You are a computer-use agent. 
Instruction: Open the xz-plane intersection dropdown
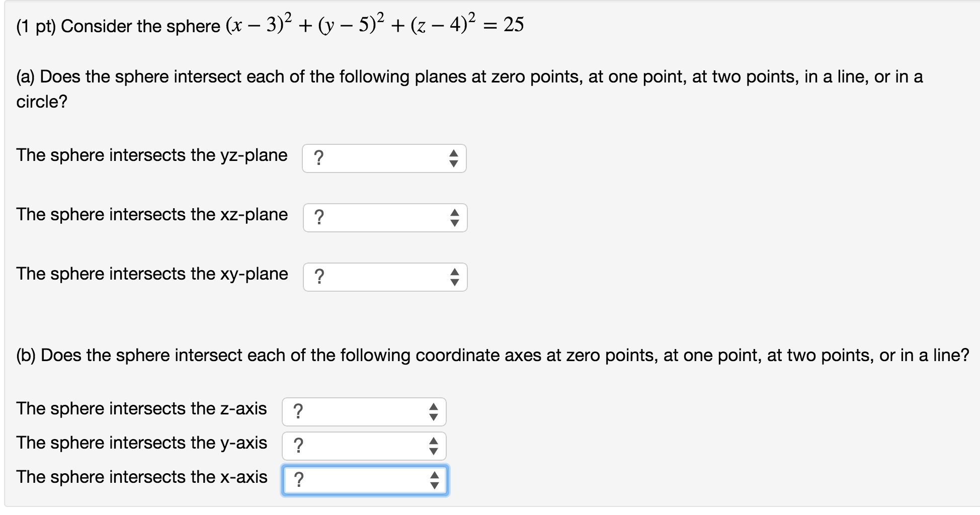[385, 218]
